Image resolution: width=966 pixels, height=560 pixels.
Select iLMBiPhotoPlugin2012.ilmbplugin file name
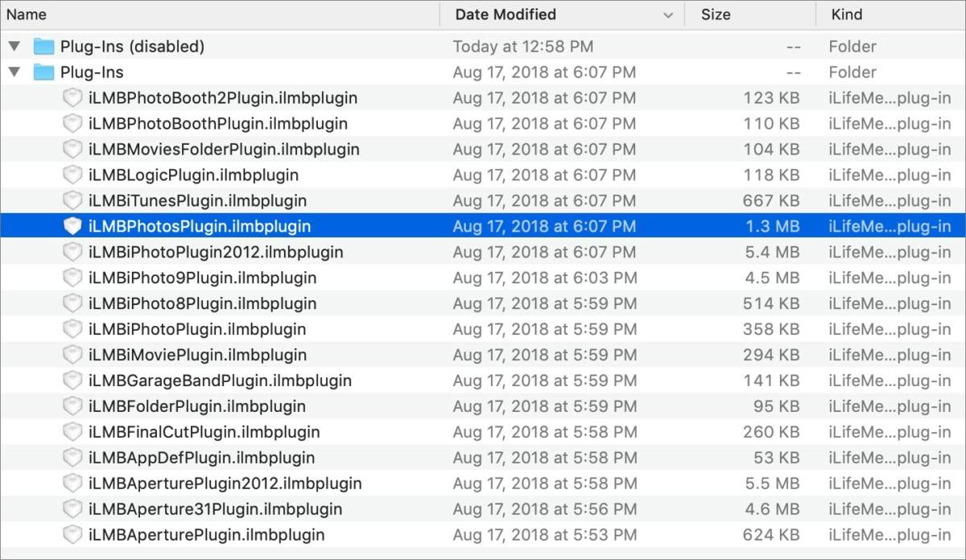(216, 253)
